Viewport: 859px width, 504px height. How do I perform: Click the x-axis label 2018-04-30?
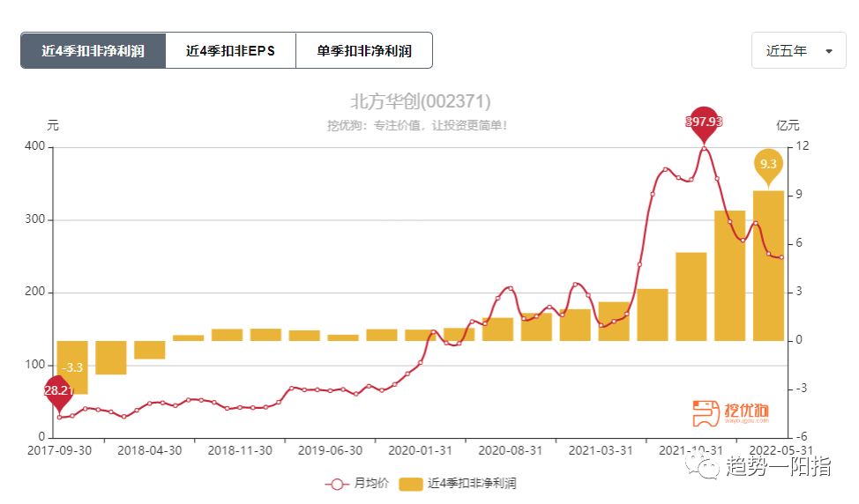[x=150, y=450]
